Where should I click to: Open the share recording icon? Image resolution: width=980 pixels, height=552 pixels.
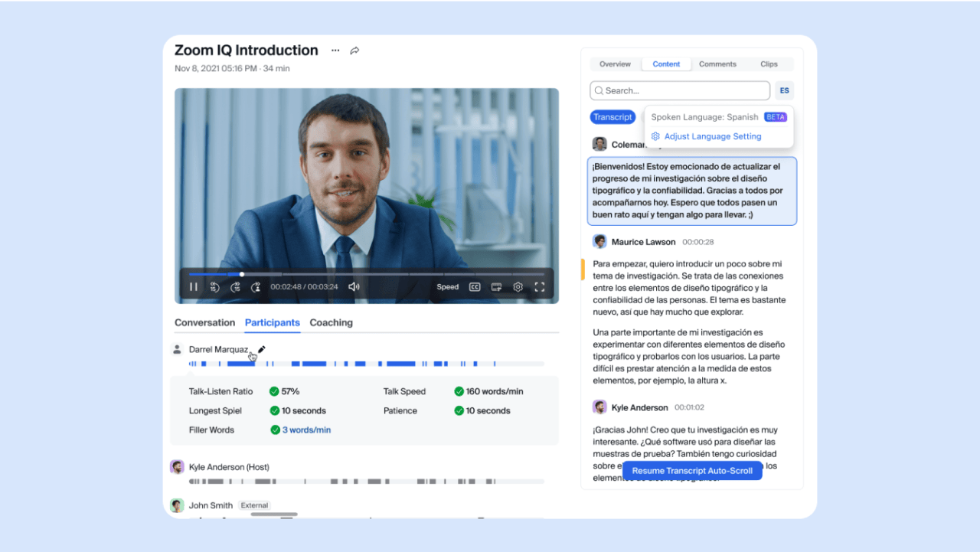354,50
